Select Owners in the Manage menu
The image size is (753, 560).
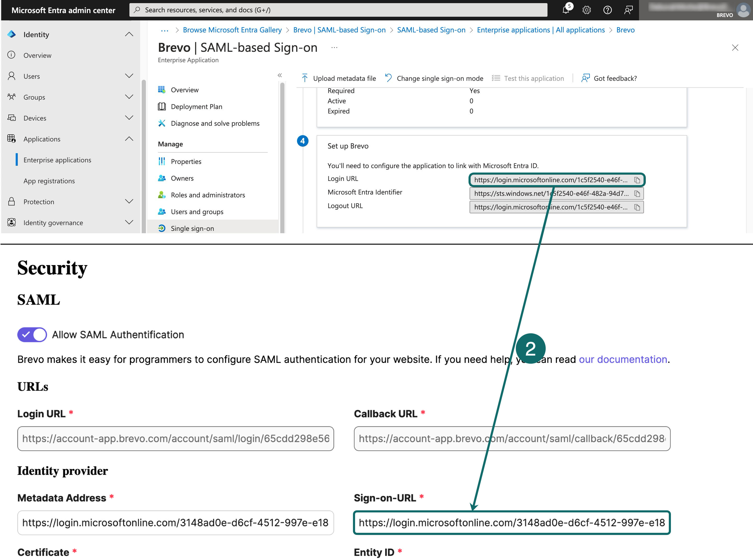click(x=182, y=178)
